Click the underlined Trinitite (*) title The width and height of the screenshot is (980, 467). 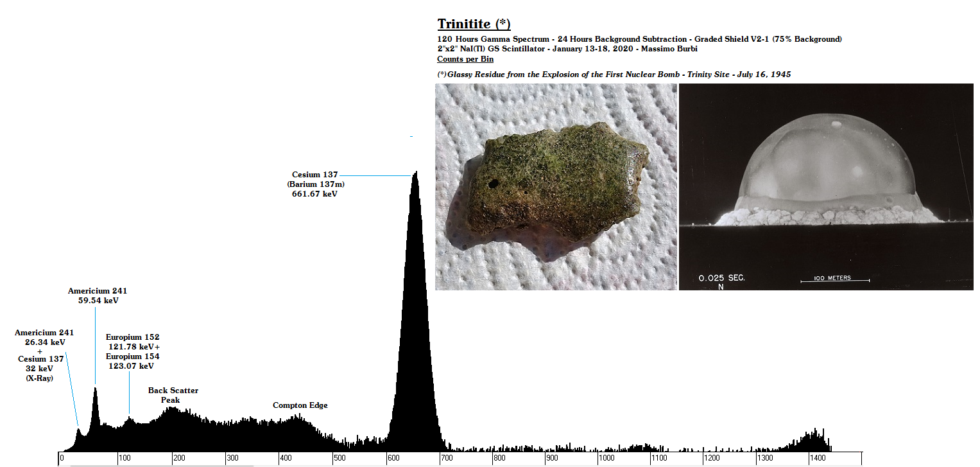click(x=474, y=24)
